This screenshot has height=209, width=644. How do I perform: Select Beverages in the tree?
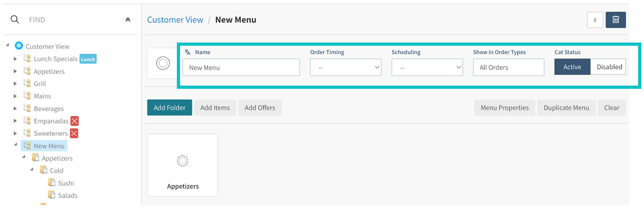click(49, 108)
